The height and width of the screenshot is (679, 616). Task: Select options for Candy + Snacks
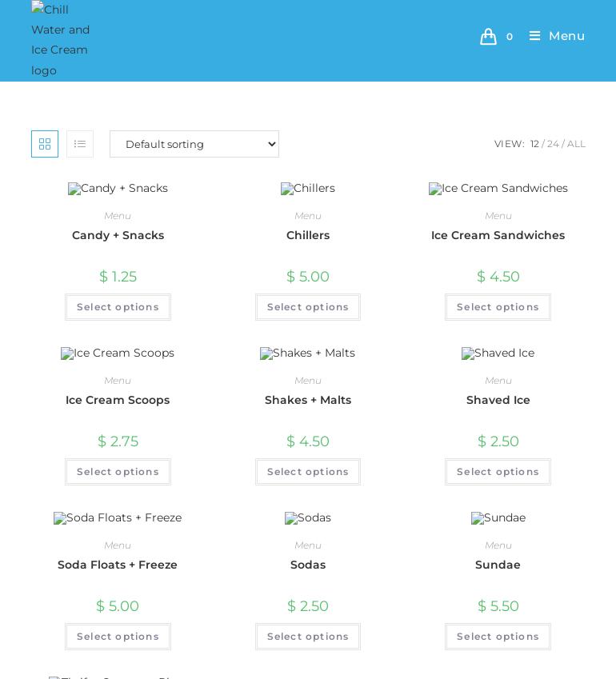pos(118,307)
